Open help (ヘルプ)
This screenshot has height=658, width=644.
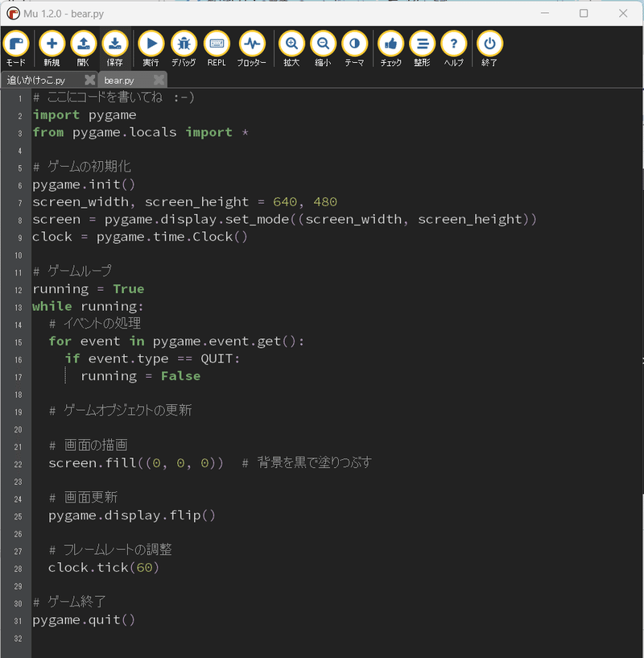(x=453, y=48)
